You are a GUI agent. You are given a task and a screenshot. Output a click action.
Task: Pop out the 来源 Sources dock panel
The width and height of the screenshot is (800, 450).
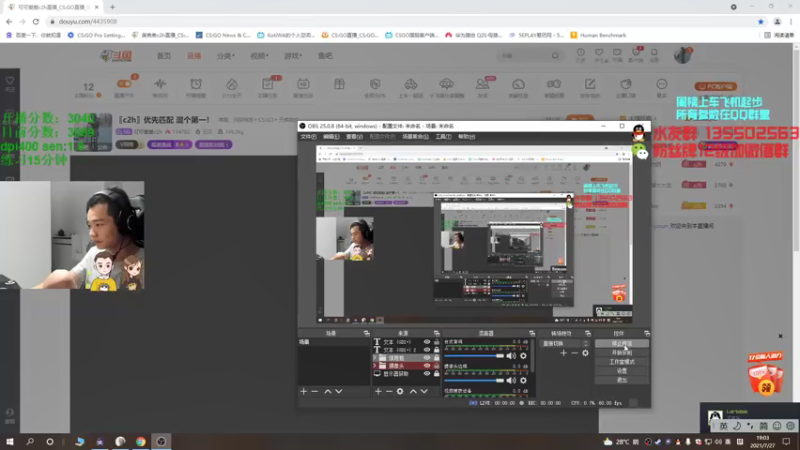coord(436,333)
